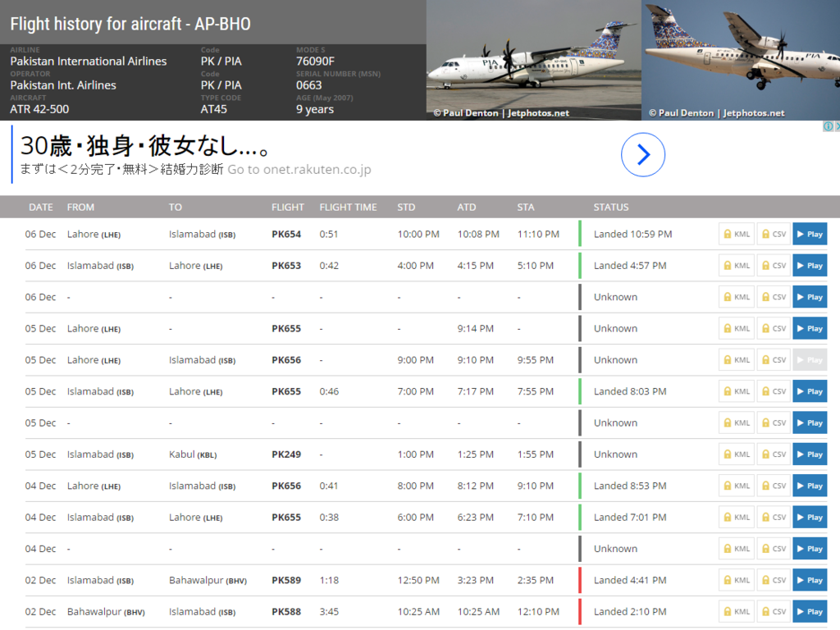Screen dimensions: 840x630
Task: Play the PK589 flight to Bahawalpur
Action: click(x=810, y=580)
